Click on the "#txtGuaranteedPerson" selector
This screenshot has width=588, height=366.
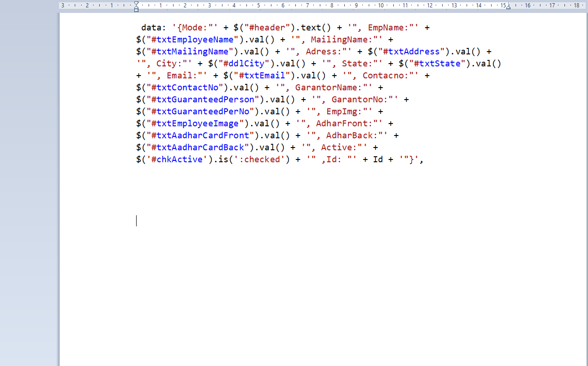[200, 100]
